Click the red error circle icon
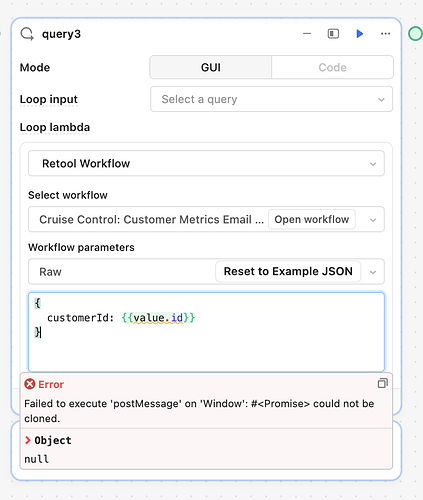Viewport: 423px width, 500px height. click(30, 384)
